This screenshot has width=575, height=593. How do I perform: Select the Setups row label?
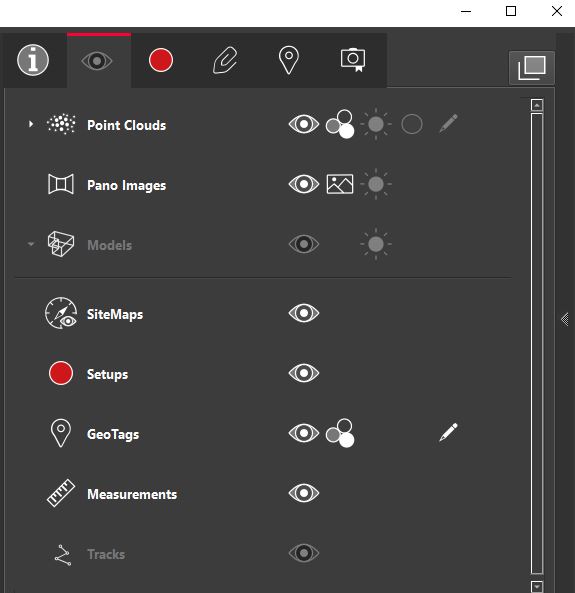point(107,374)
